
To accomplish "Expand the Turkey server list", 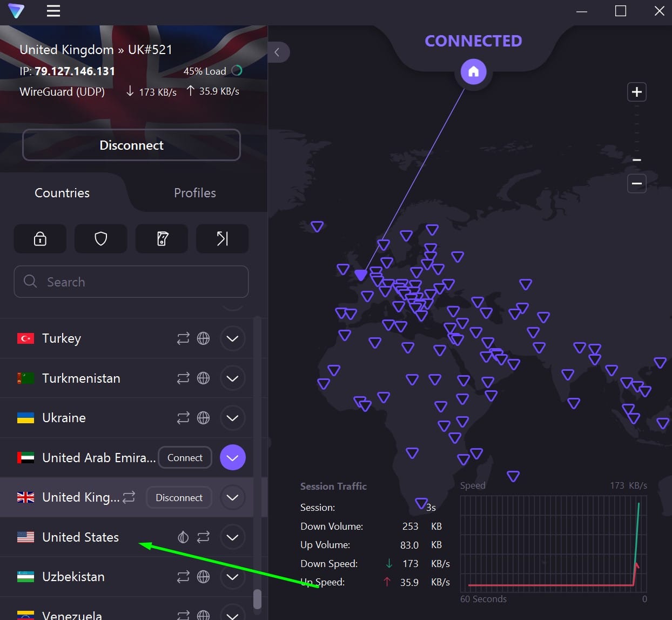I will 233,338.
